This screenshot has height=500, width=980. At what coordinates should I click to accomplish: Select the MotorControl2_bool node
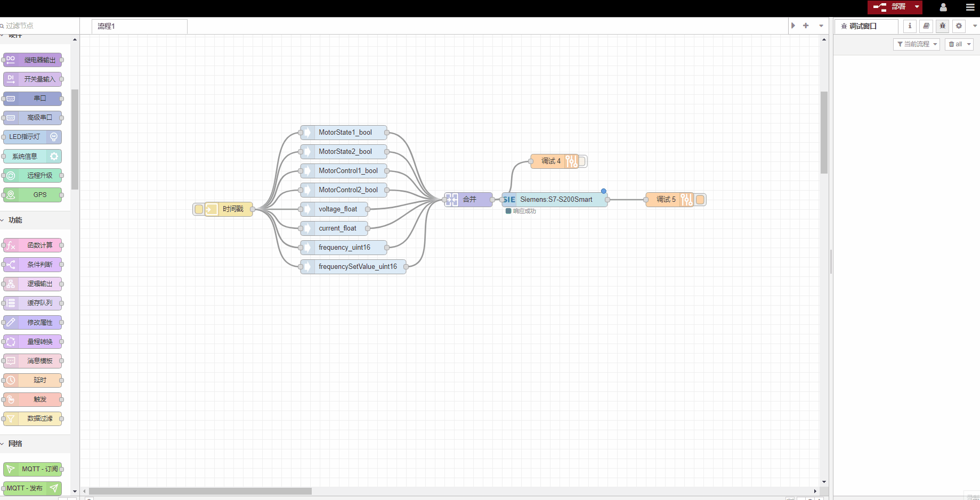click(x=344, y=190)
